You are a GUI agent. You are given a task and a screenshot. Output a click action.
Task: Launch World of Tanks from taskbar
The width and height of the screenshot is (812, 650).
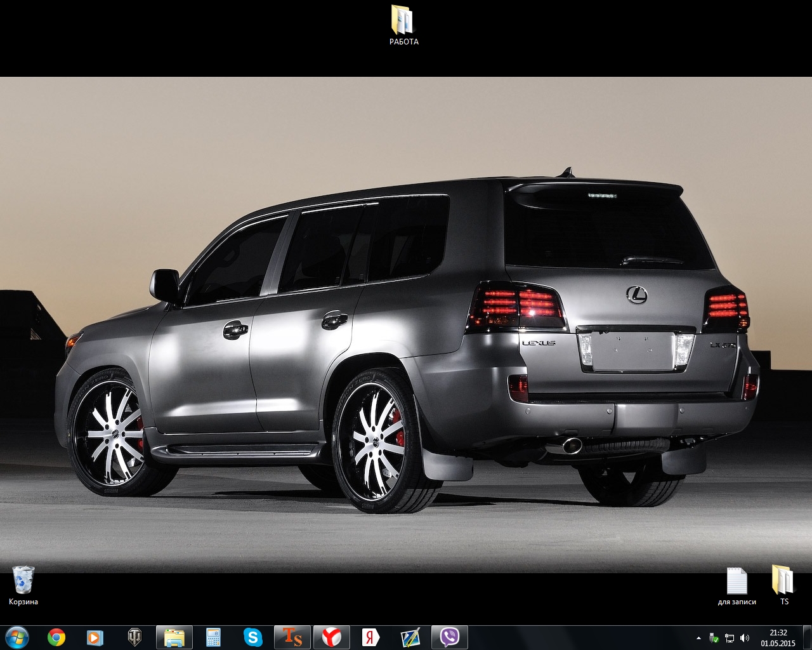click(134, 637)
